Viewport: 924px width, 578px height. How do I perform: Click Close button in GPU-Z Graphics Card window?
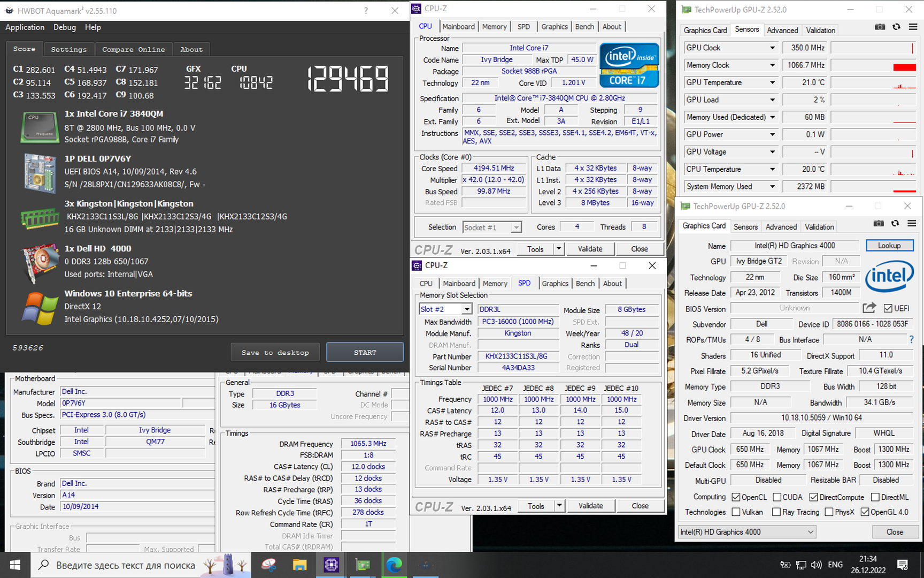(x=895, y=532)
